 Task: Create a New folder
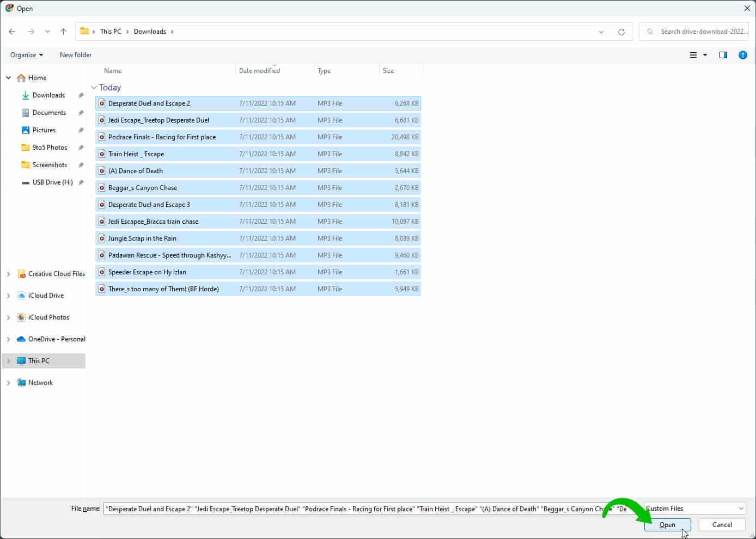pyautogui.click(x=75, y=54)
